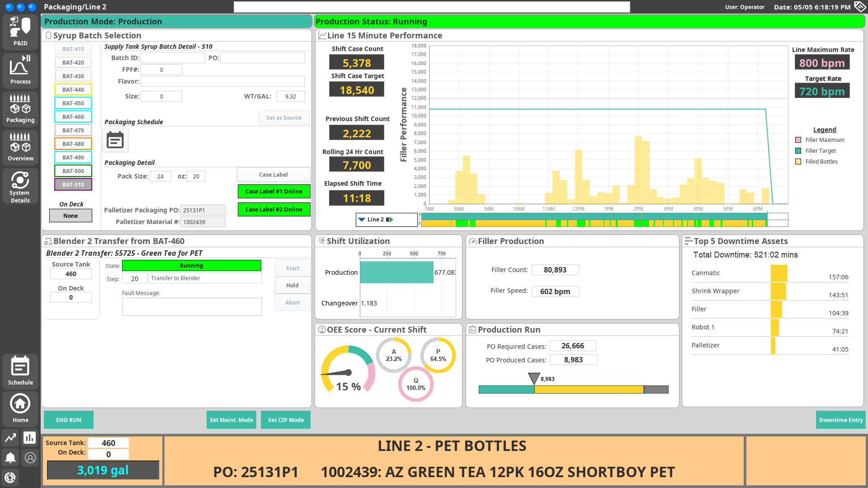This screenshot has width=868, height=488.
Task: Click the Downtime Entry button
Action: point(840,420)
